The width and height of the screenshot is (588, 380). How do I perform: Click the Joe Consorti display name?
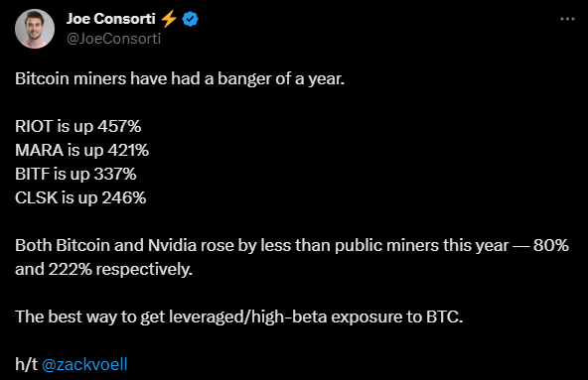111,19
